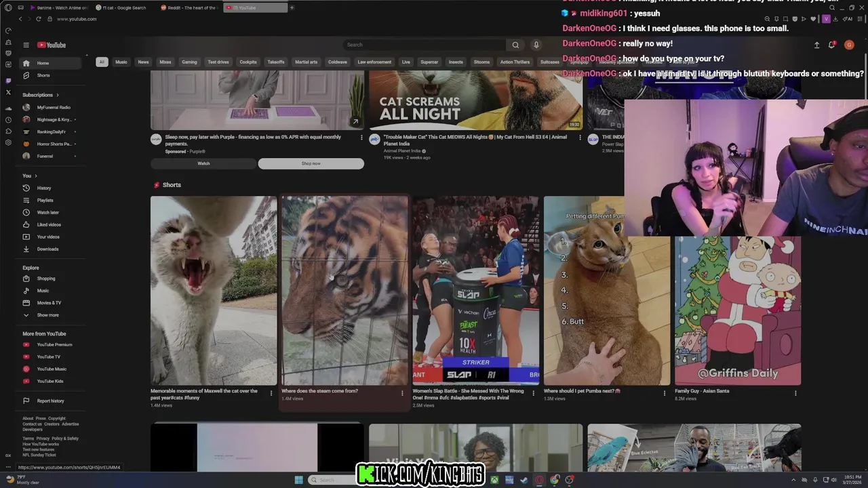Open MyFunerral Radio subscription
868x488 pixels.
(x=51, y=107)
